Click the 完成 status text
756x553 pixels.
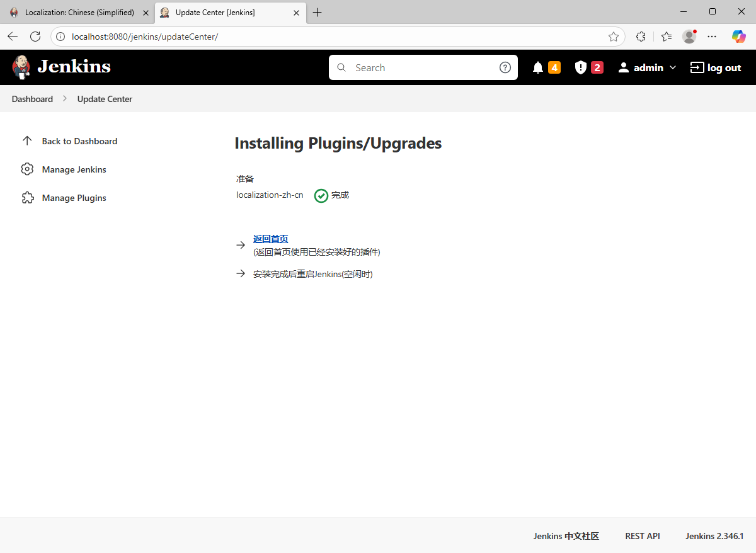[340, 195]
